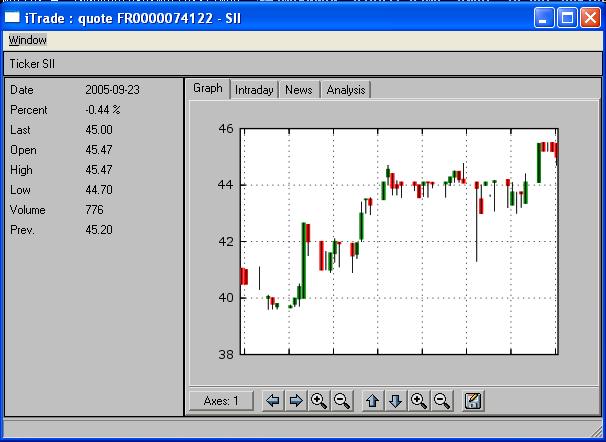Click the High label in quote panel

(21, 170)
